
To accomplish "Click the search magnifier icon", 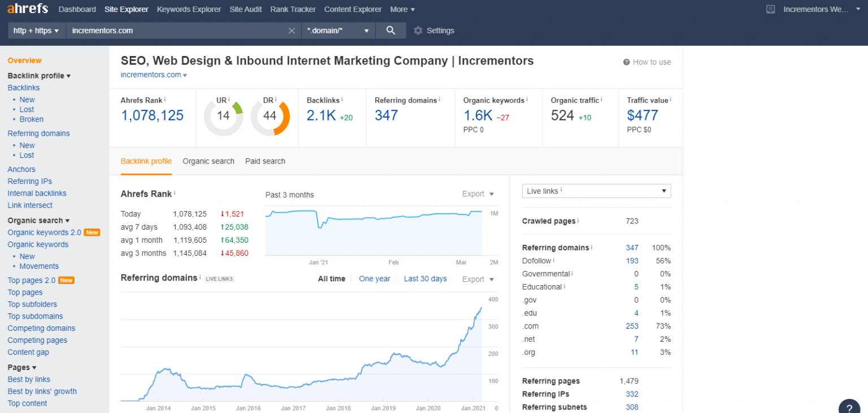I will (390, 30).
